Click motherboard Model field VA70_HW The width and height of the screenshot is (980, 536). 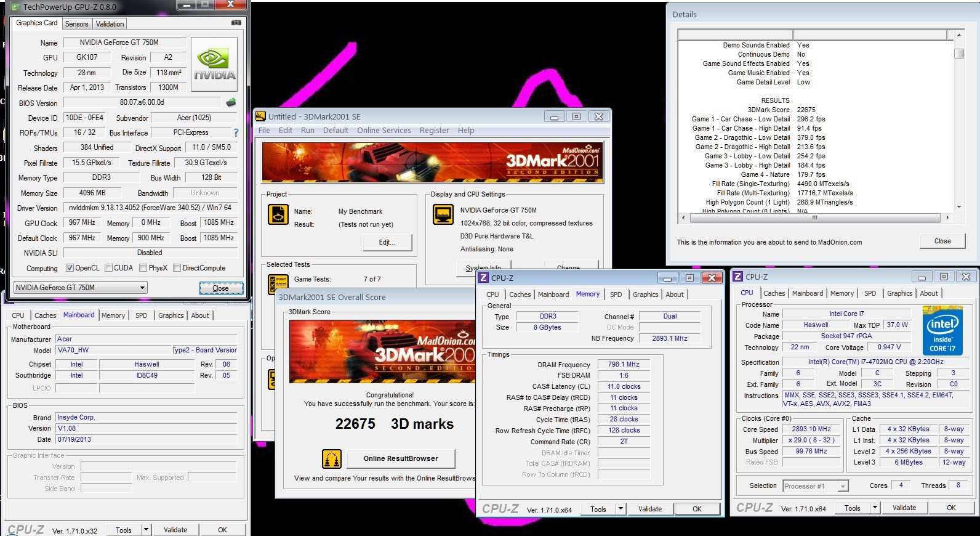point(113,350)
